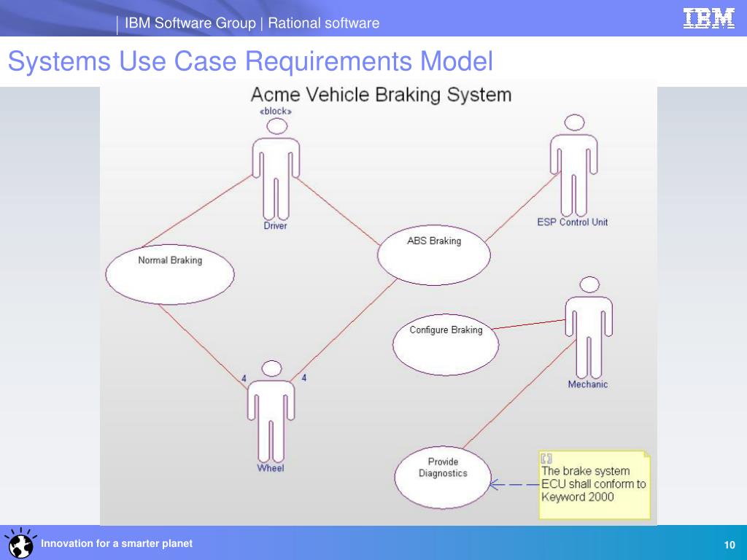This screenshot has height=560, width=747.
Task: Click the multiplicity 4 right of Wheel
Action: [x=304, y=378]
